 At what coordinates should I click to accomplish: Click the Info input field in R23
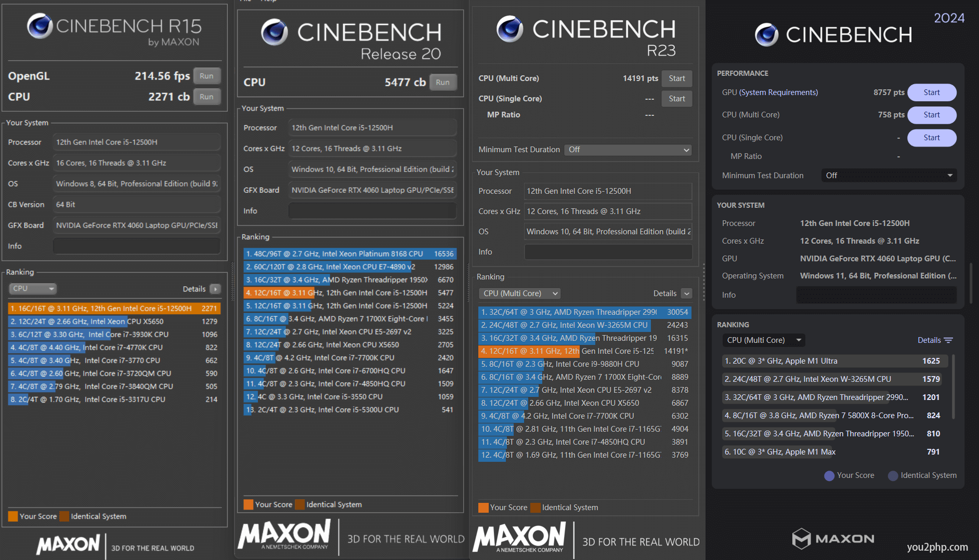point(608,252)
